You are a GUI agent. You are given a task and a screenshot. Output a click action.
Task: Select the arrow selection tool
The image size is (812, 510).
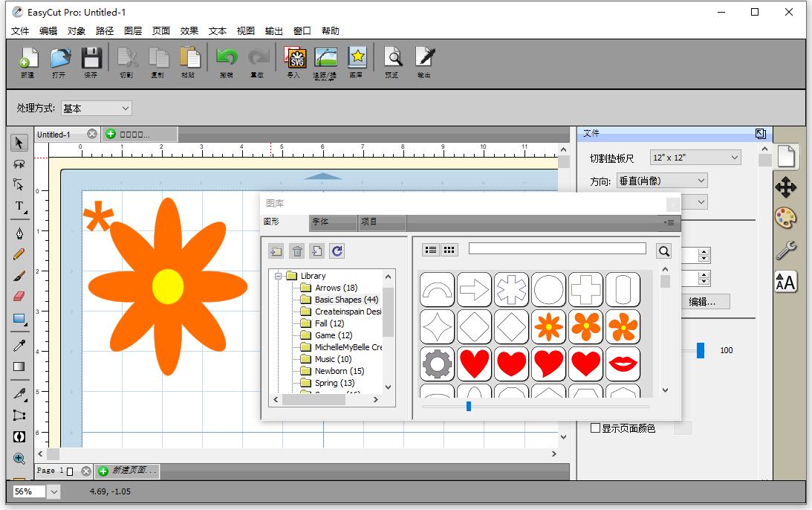19,142
